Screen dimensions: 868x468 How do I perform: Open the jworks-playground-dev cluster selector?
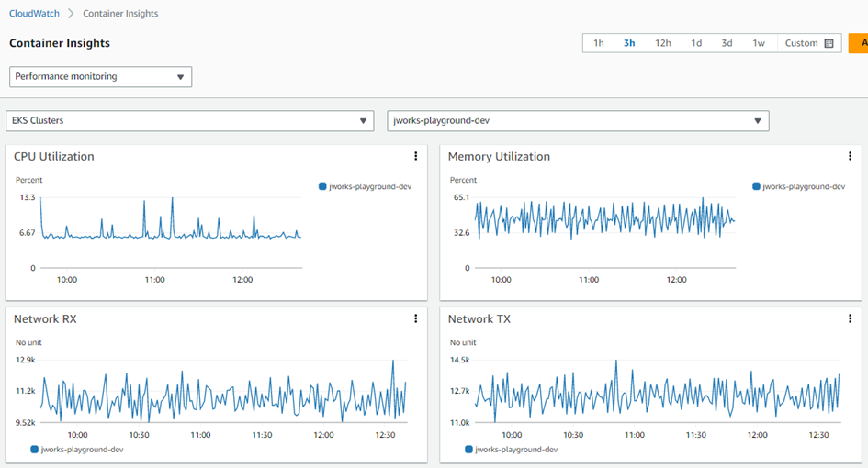(x=578, y=120)
